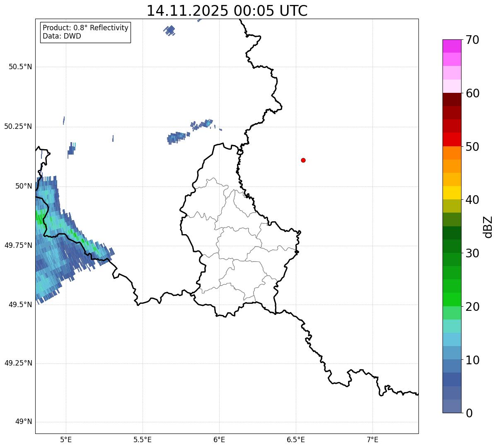498x448 pixels.
Task: Click the 6°E longitude label
Action: tap(219, 439)
